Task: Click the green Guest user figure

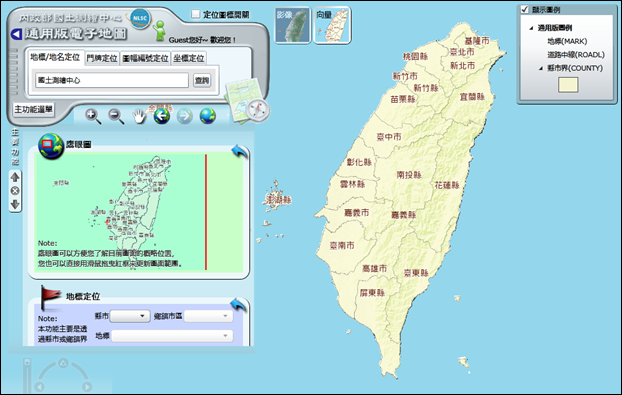Action: [x=159, y=31]
